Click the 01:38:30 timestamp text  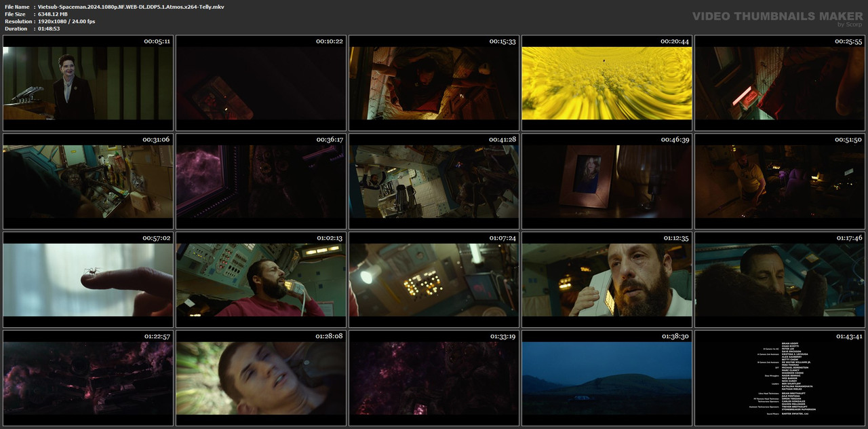675,337
